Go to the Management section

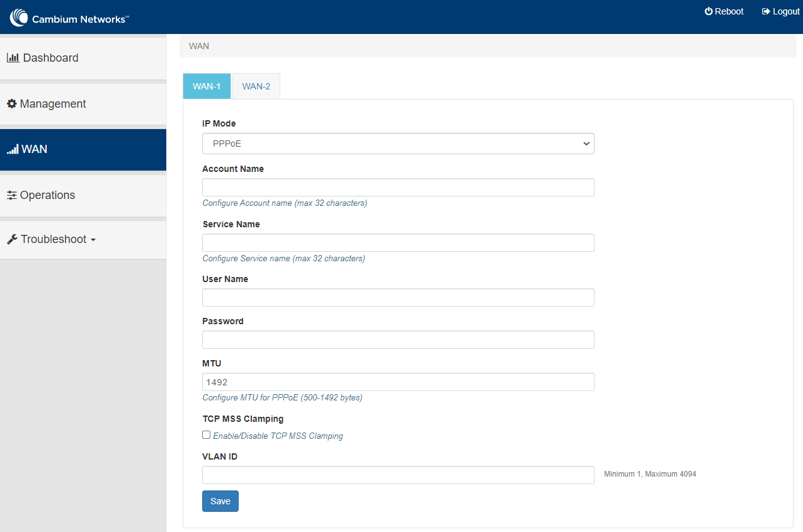83,104
